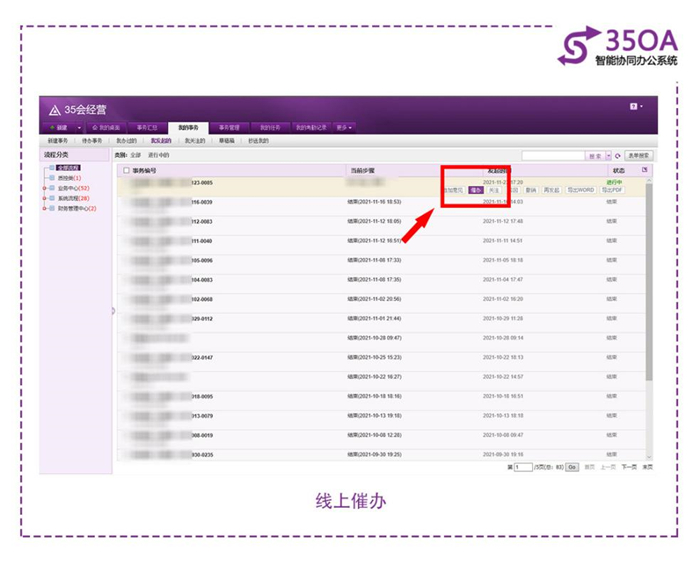700x565 pixels.
Task: Open the 草稿箱 sub-menu item
Action: [x=227, y=141]
